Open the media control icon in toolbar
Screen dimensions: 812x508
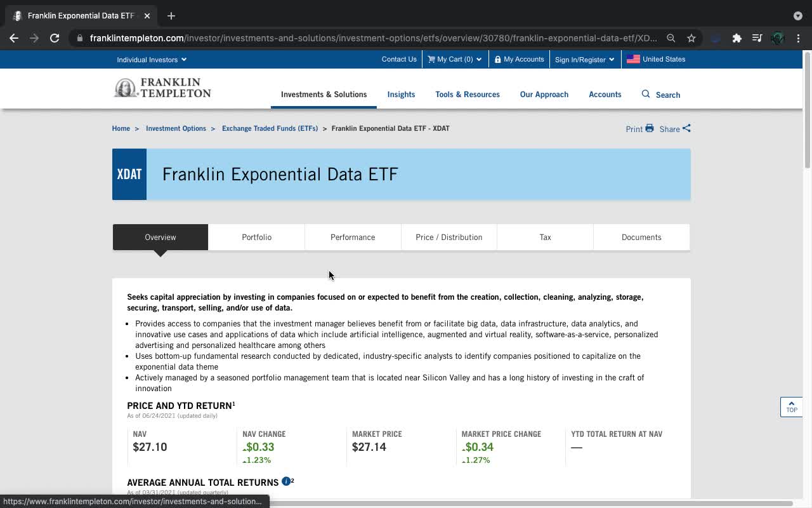(x=757, y=38)
